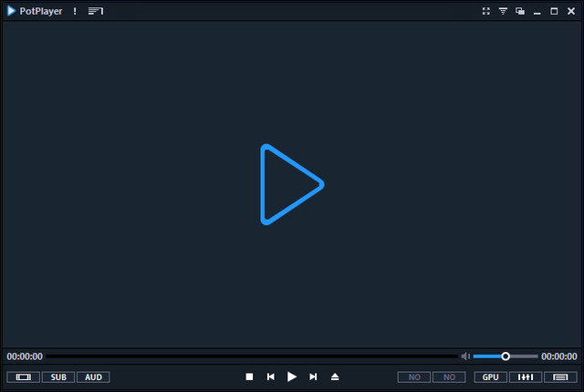The image size is (584, 392).
Task: Click the list icon next to exclamation mark
Action: pyautogui.click(x=96, y=11)
